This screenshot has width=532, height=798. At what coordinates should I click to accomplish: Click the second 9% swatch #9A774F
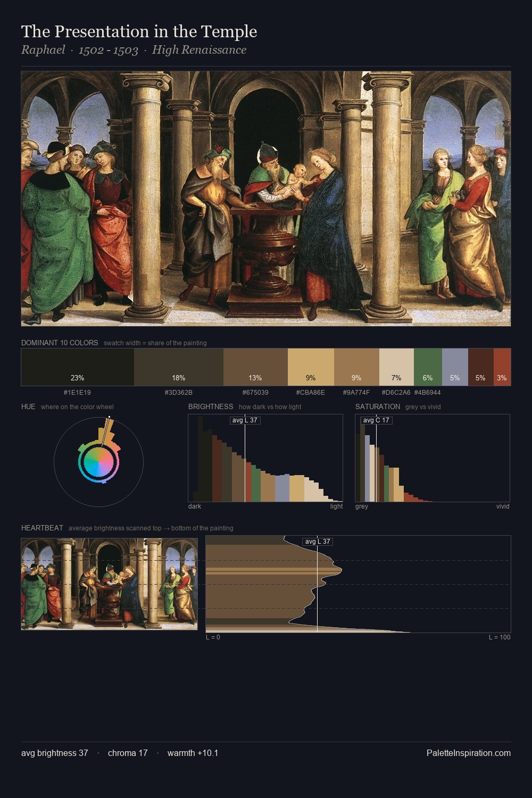(x=356, y=367)
